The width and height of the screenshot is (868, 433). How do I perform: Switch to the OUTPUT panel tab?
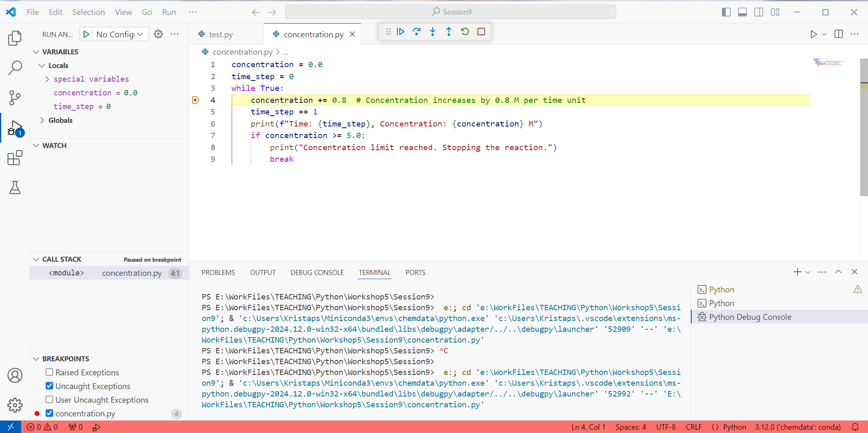tap(263, 272)
